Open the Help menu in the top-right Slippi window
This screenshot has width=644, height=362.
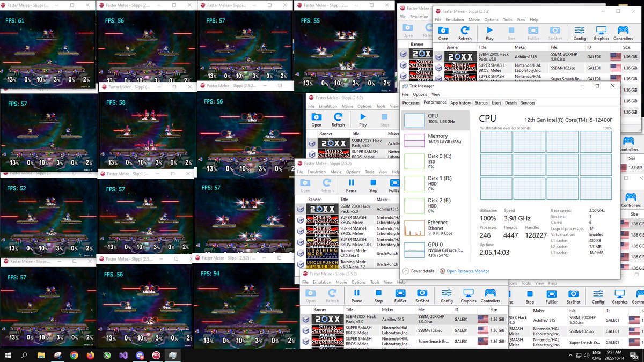coord(533,20)
